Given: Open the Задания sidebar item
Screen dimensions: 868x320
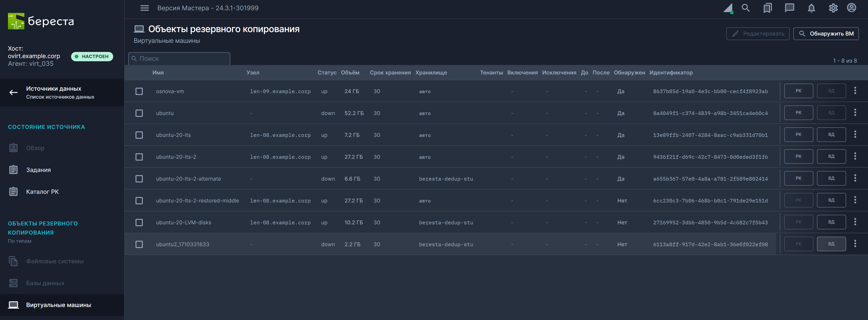Looking at the screenshot, I should (38, 170).
